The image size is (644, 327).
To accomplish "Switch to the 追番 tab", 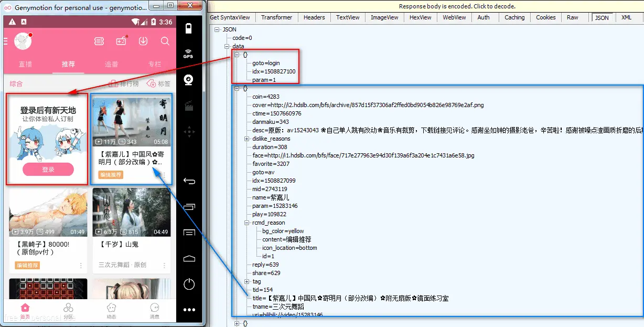I will coord(111,64).
